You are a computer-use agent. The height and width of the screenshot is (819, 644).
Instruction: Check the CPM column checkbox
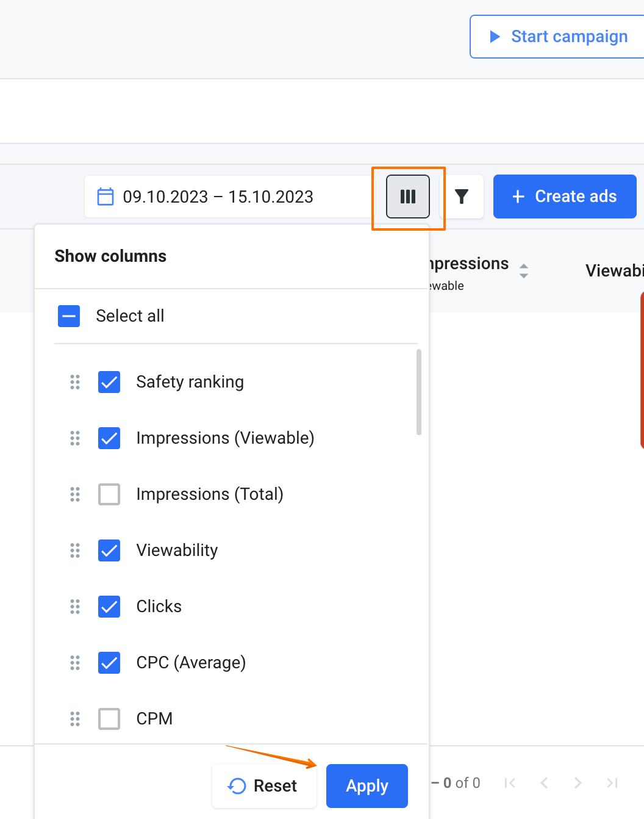pos(109,719)
